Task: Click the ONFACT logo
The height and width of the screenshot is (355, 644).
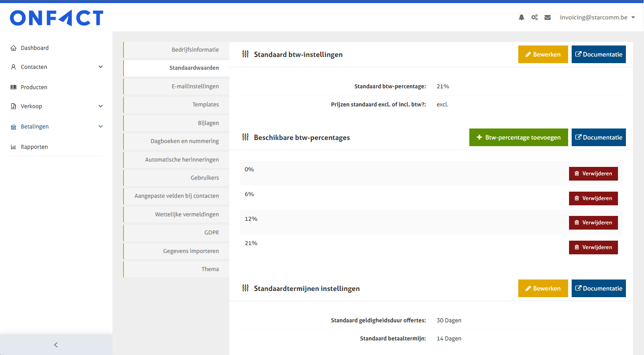Action: [x=56, y=18]
